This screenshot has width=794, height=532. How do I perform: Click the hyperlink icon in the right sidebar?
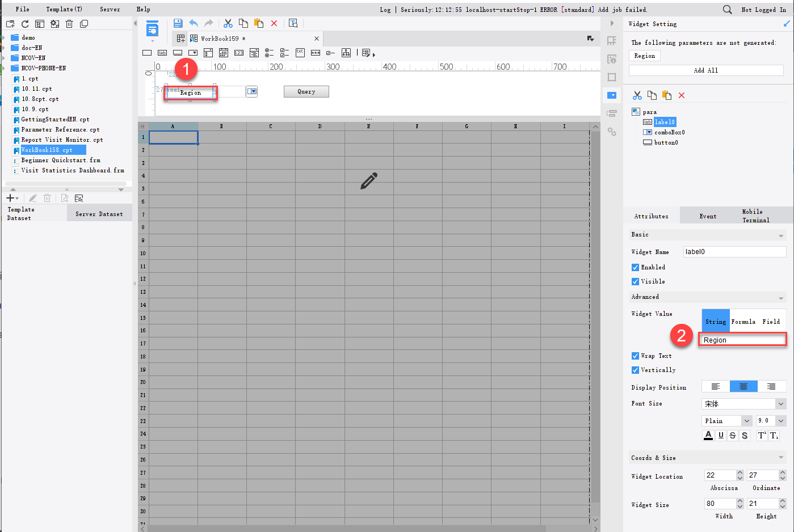[612, 132]
